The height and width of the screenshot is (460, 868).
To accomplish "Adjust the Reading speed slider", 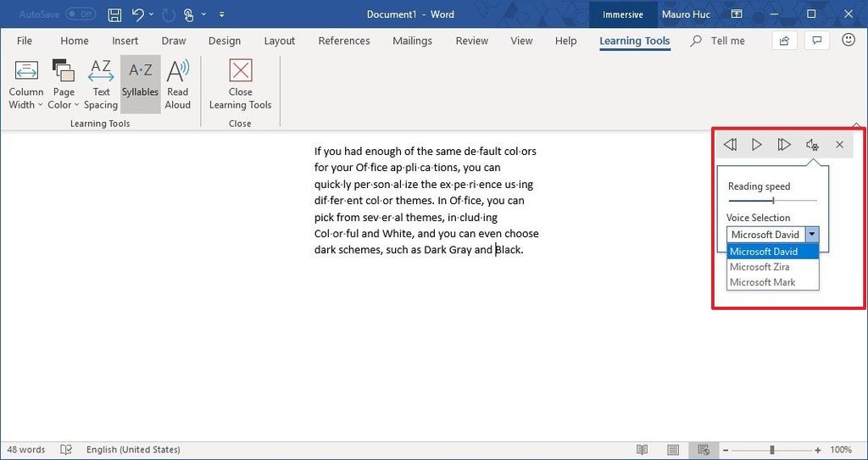I will pyautogui.click(x=773, y=201).
